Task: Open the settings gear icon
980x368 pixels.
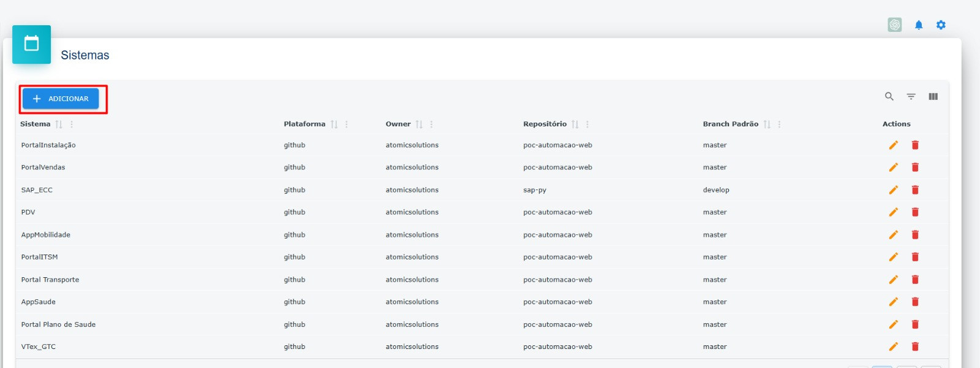Action: [x=941, y=25]
